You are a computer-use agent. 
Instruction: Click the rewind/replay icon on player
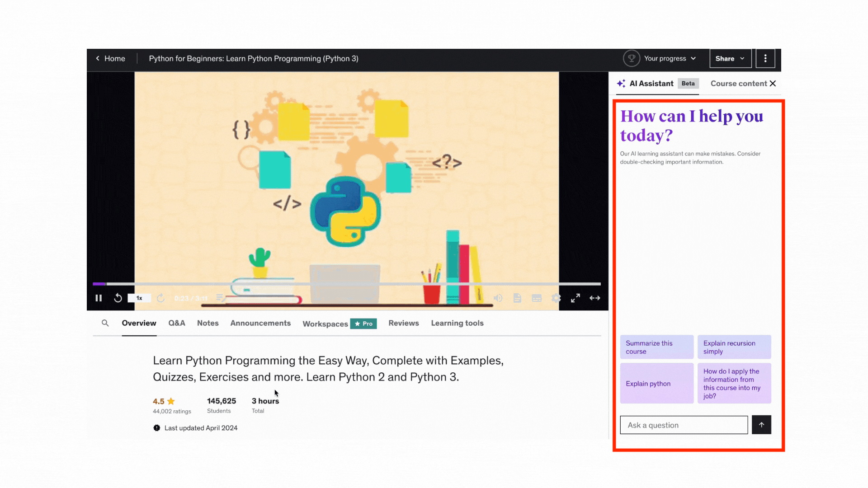118,298
